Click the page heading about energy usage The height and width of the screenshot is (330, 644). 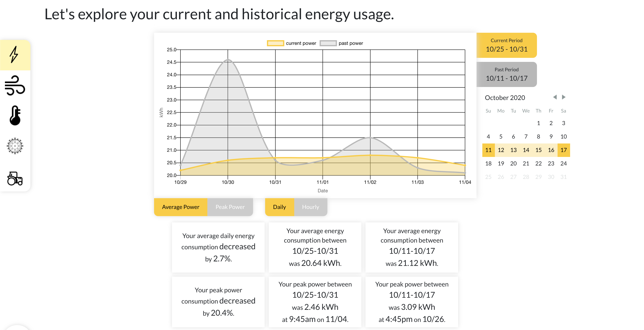[219, 14]
